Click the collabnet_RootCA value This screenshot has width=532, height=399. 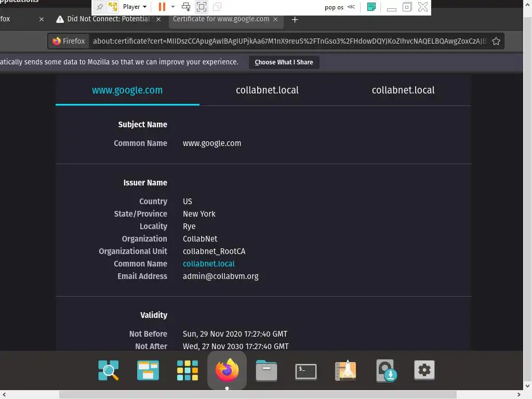click(x=214, y=251)
